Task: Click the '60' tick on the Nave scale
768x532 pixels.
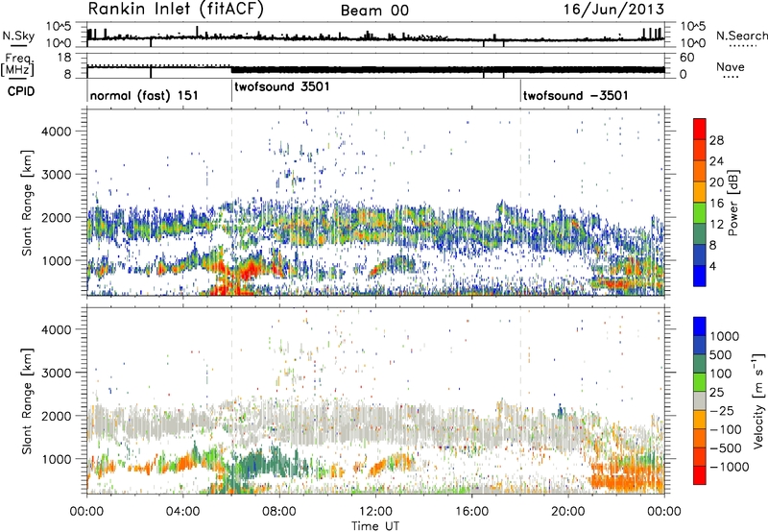Action: [686, 58]
